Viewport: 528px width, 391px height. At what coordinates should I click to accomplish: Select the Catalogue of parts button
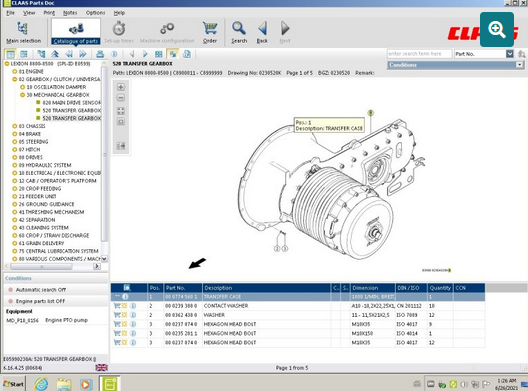(76, 32)
